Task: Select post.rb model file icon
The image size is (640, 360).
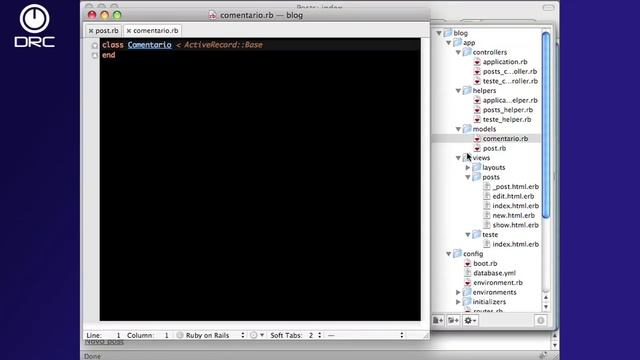Action: coord(477,148)
